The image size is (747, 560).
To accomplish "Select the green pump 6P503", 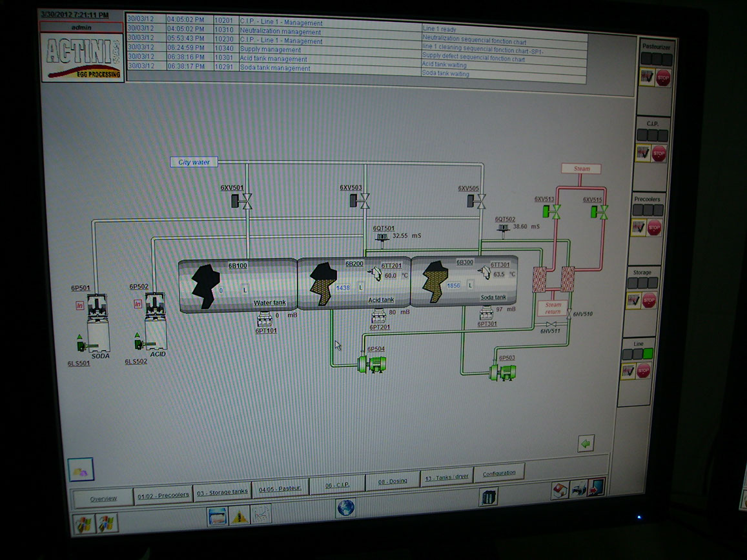I will 502,372.
